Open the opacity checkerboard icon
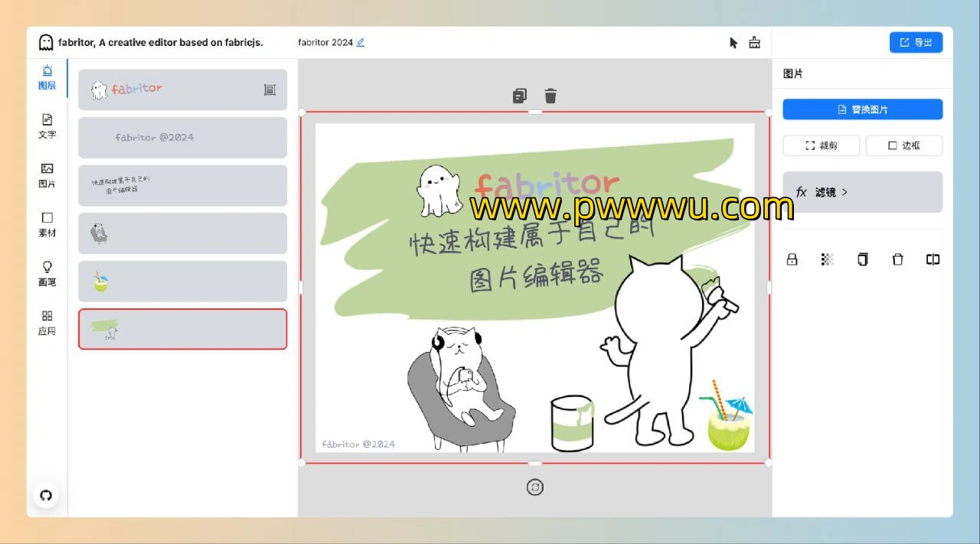 (x=827, y=259)
